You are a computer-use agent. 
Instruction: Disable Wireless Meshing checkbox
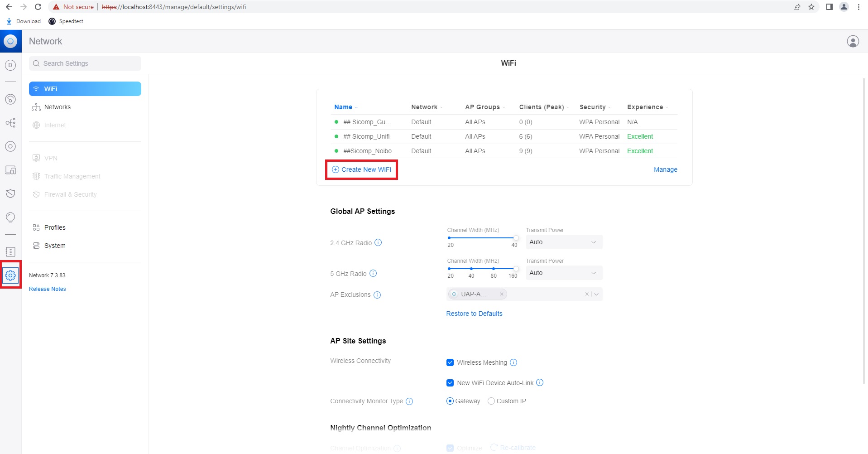click(450, 362)
